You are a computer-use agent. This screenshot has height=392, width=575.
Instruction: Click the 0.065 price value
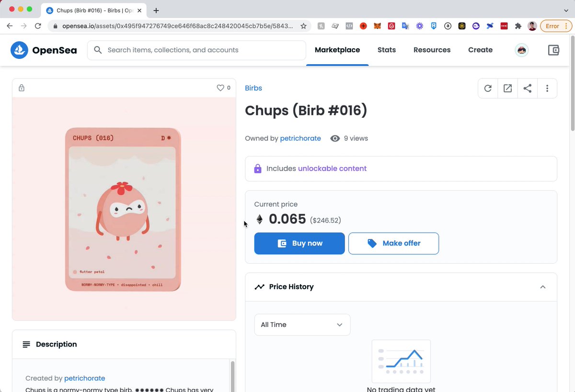click(287, 219)
